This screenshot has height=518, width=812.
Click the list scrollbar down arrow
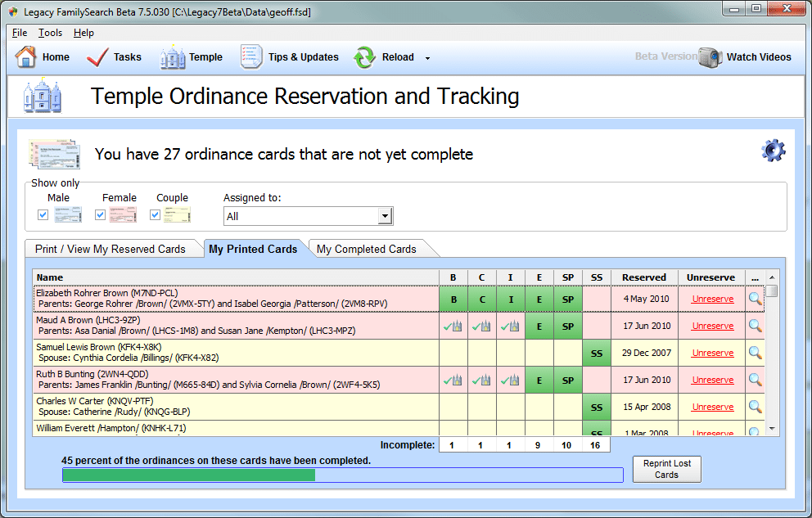772,429
